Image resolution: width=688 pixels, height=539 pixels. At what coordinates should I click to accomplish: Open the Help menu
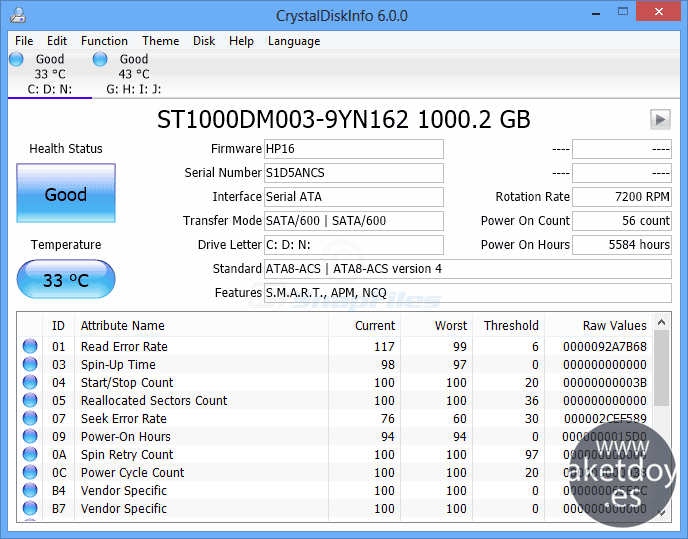[x=241, y=41]
